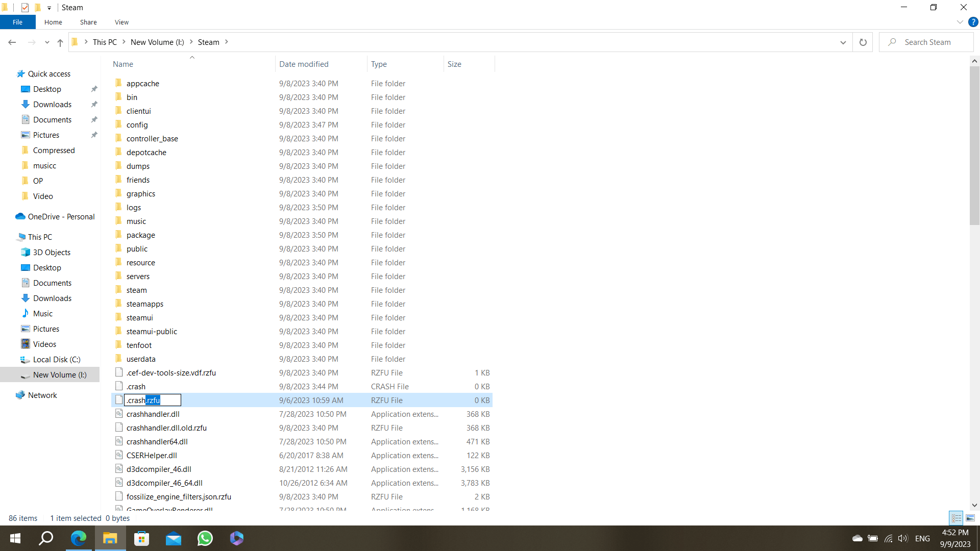Expand the address bar history dropdown
Viewport: 980px width, 551px height.
[843, 42]
